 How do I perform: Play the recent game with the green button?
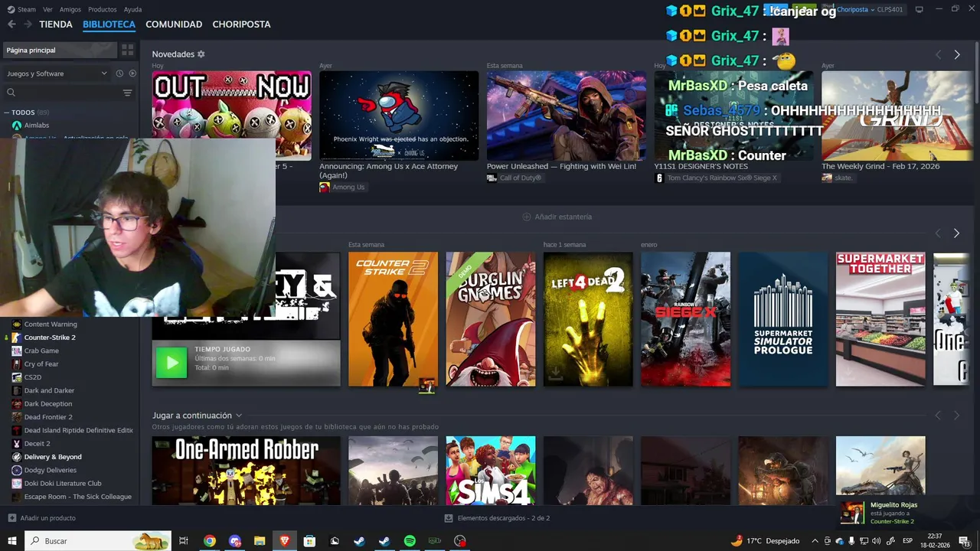(x=171, y=363)
